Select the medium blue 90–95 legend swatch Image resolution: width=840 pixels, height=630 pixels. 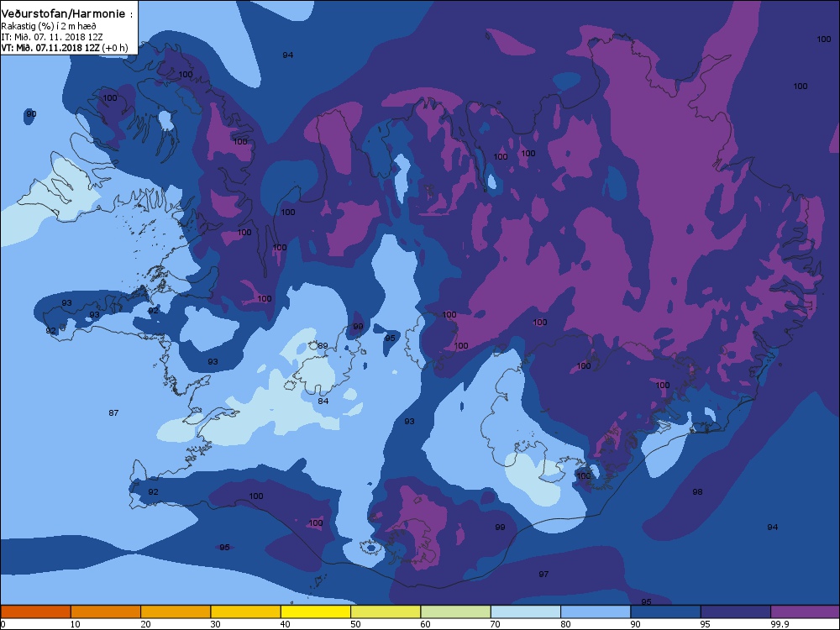tap(666, 612)
